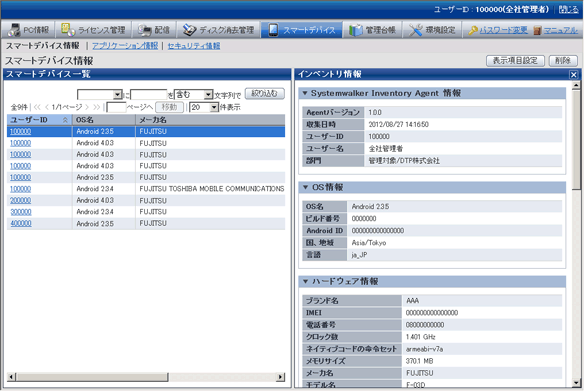
Task: Close the インベントリ情報 panel
Action: [574, 74]
